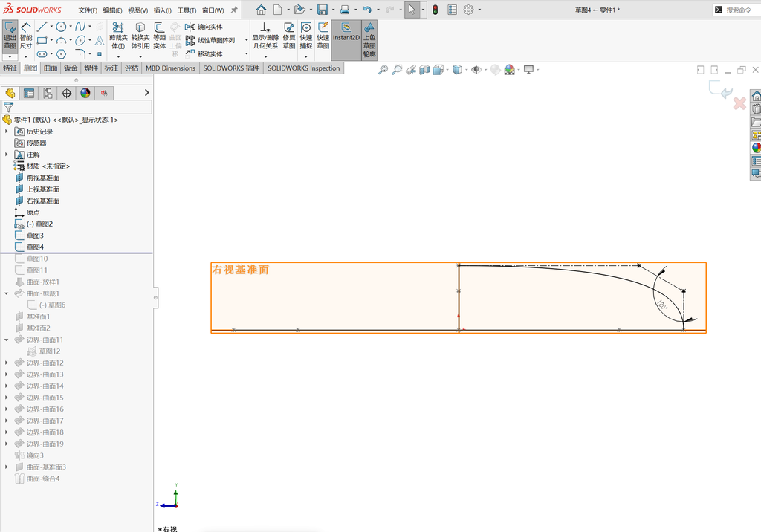Click Quick Snaps (快速捕捉) icon

click(x=305, y=36)
